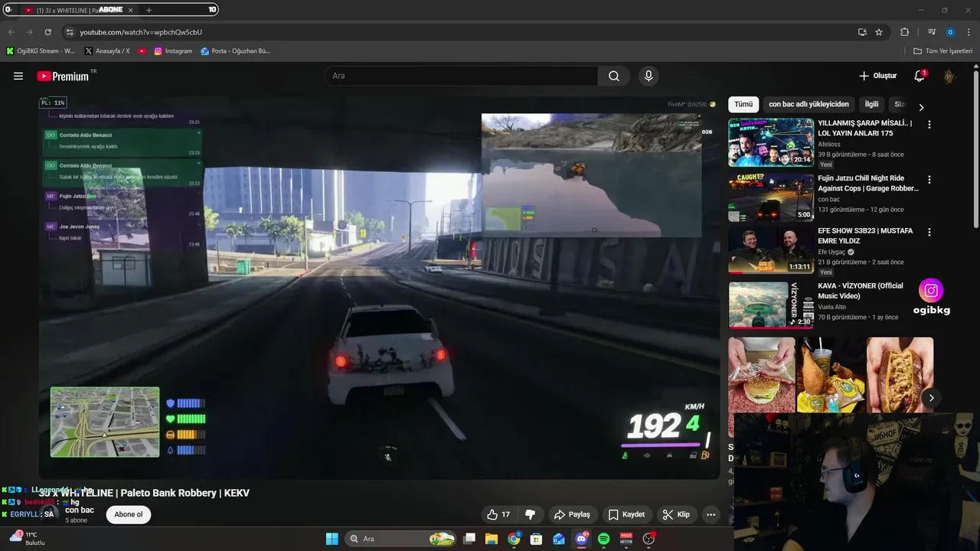Viewport: 980px width, 551px height.
Task: Open the OgiBKG Stream bookmark
Action: click(x=41, y=51)
